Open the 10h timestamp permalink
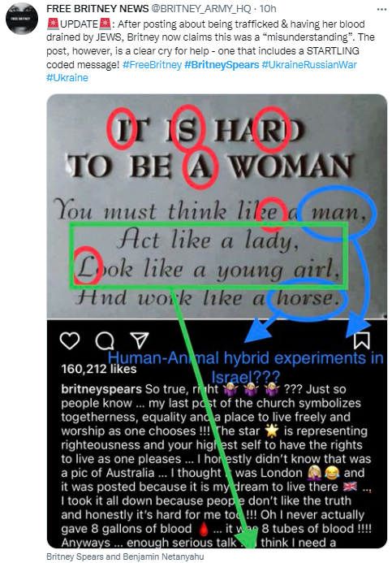The height and width of the screenshot is (563, 392). [267, 8]
